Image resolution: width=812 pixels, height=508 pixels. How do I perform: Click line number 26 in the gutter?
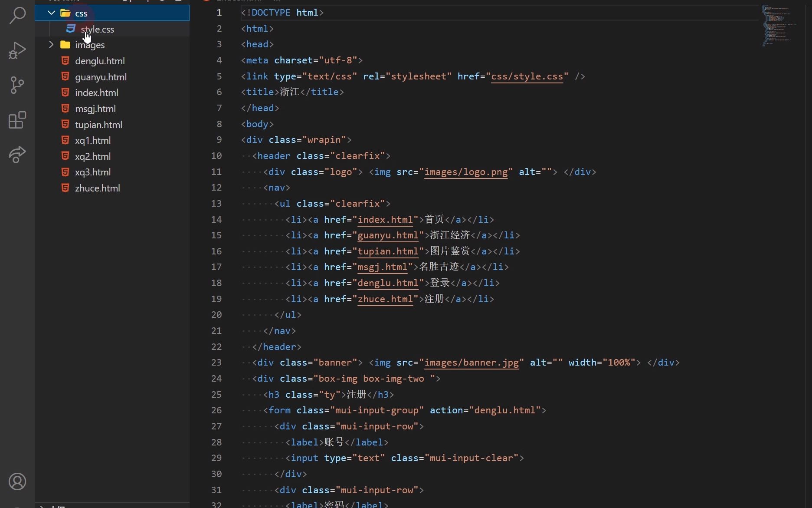coord(216,410)
